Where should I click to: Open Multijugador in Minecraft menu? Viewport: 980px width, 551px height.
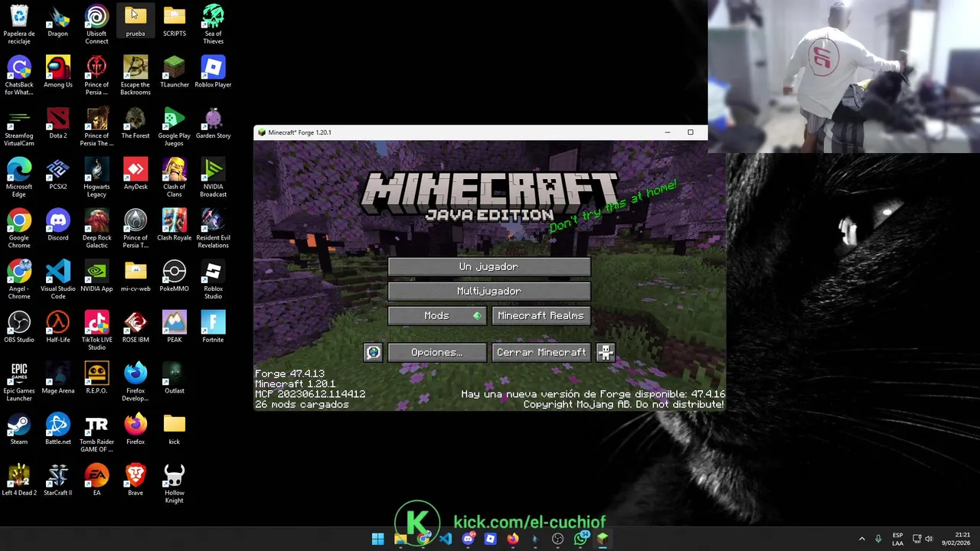coord(489,291)
